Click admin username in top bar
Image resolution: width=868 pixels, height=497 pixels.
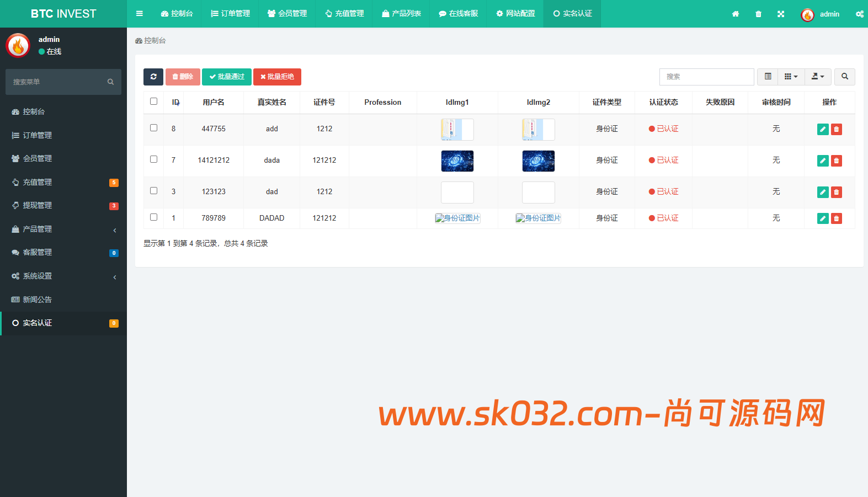click(x=829, y=14)
